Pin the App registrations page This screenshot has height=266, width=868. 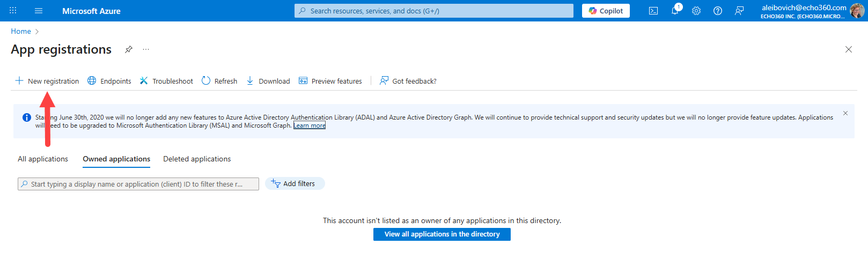pyautogui.click(x=129, y=49)
